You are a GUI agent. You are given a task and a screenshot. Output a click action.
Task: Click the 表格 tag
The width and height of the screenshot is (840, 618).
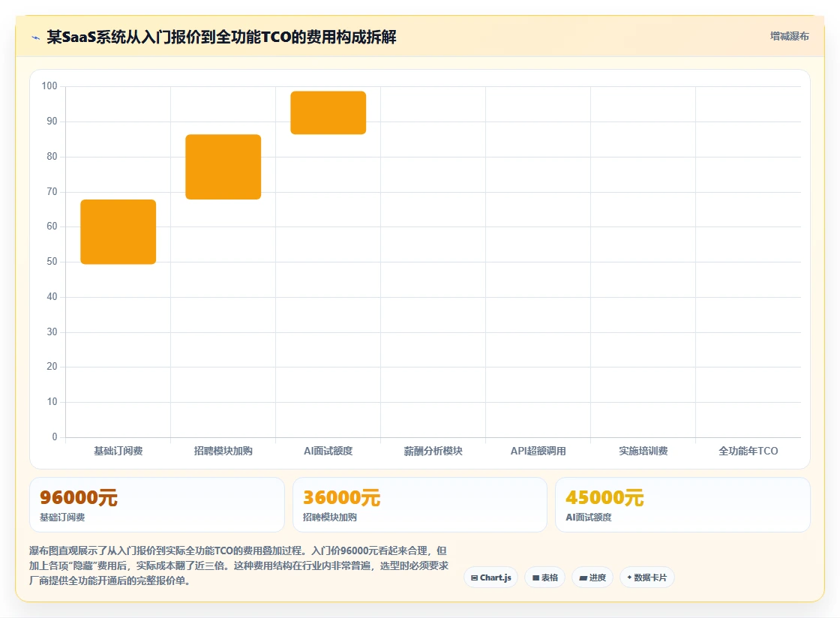544,577
